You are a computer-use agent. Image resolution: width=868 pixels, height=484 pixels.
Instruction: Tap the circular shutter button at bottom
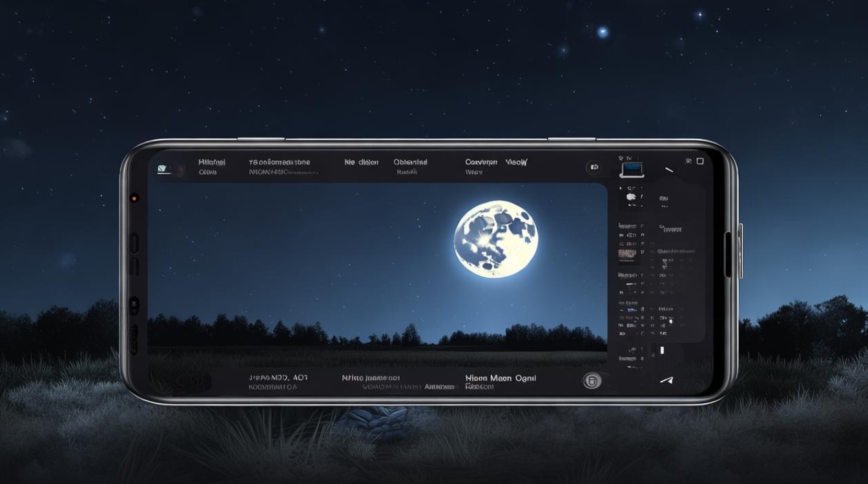(592, 381)
